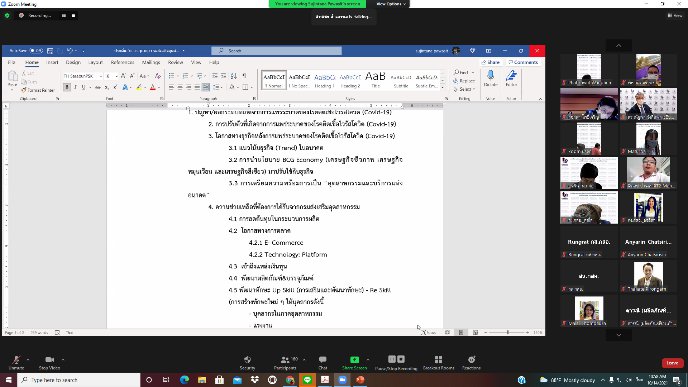Apply Strikethrough formatting in Word
Viewport: 688px width, 387px height.
pyautogui.click(x=97, y=87)
